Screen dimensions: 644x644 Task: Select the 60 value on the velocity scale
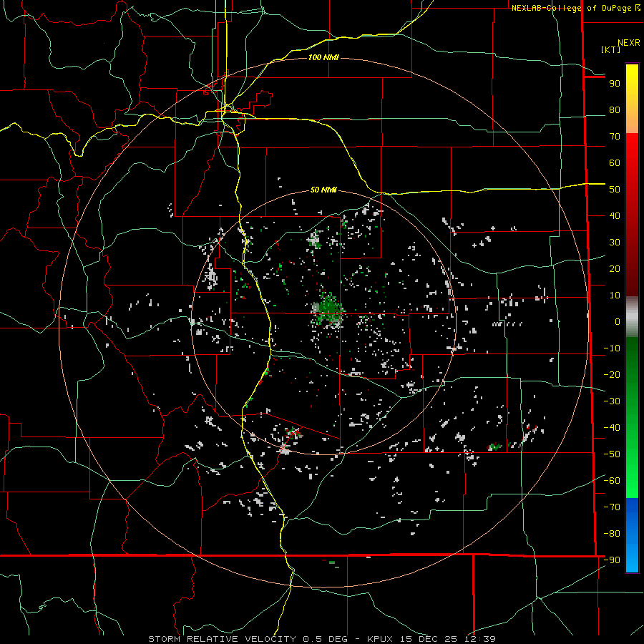(615, 163)
